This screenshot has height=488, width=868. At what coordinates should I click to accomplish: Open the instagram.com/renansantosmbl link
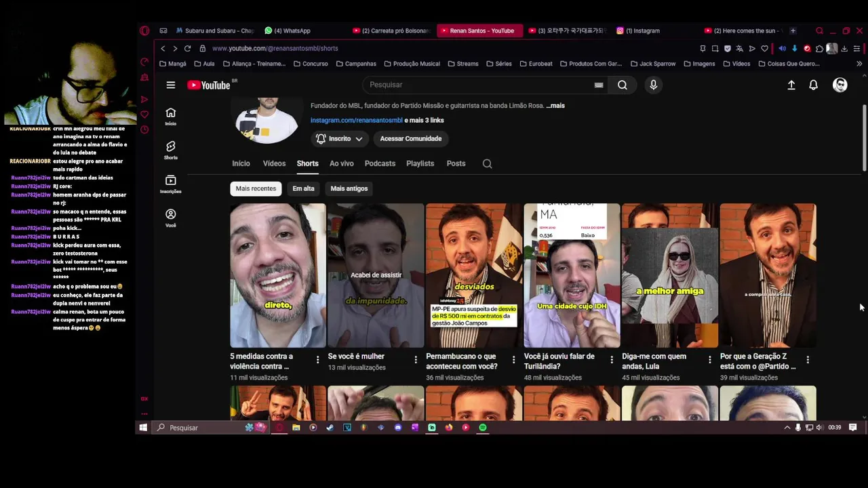tap(357, 121)
